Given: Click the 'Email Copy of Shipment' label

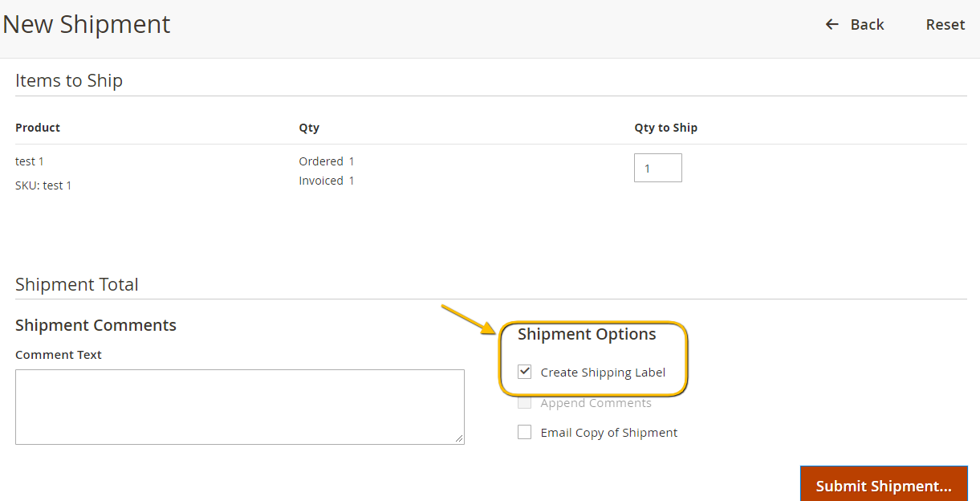Looking at the screenshot, I should click(609, 433).
